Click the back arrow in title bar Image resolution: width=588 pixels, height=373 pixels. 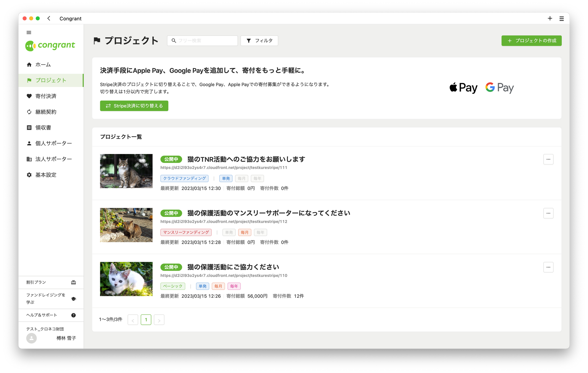click(x=49, y=19)
